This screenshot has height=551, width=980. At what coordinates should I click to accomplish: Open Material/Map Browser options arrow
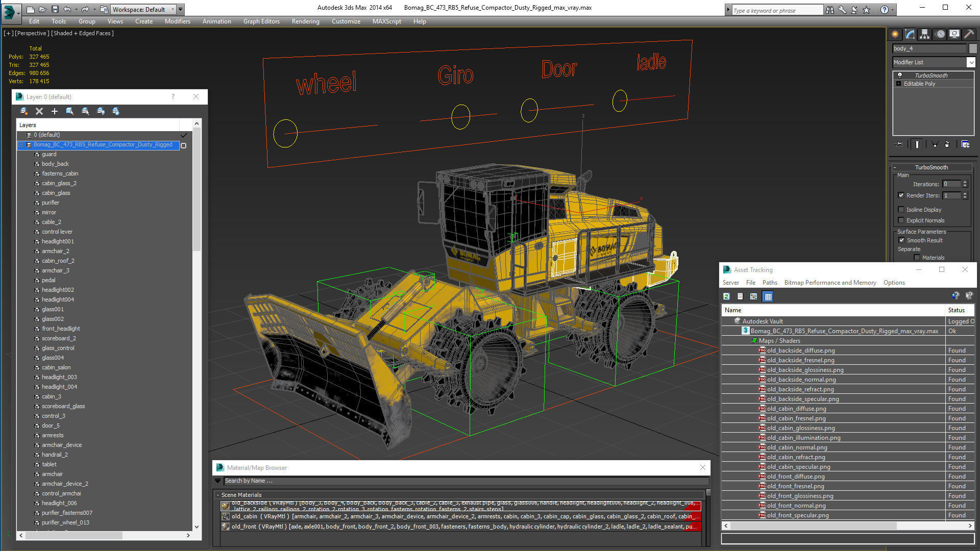coord(218,481)
